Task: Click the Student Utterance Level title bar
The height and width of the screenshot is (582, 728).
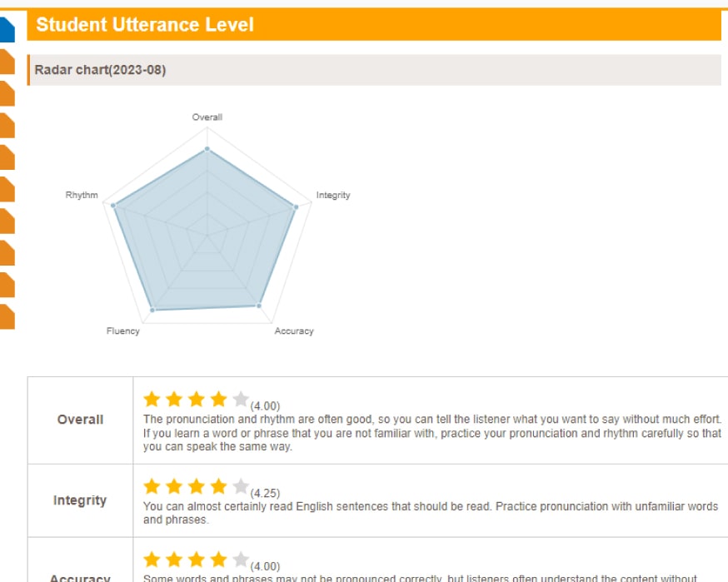Action: point(374,25)
